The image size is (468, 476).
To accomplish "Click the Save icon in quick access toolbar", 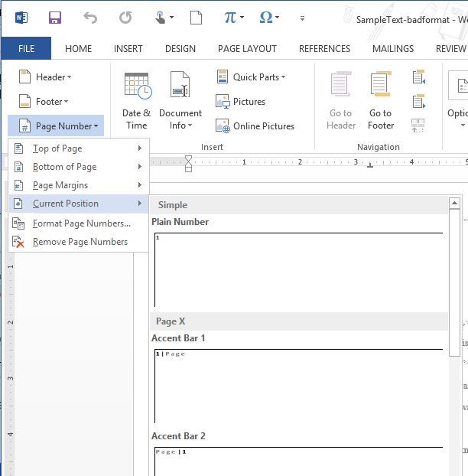I will [55, 18].
